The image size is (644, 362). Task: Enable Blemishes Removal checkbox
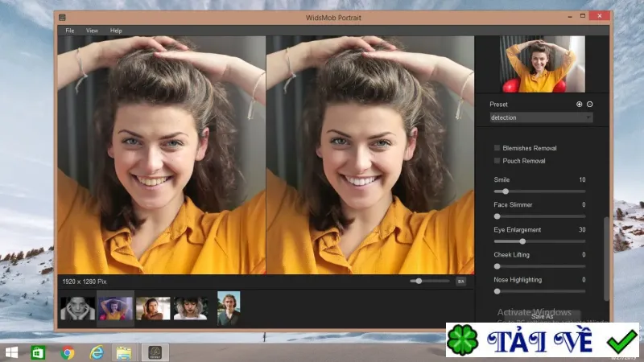tap(497, 148)
